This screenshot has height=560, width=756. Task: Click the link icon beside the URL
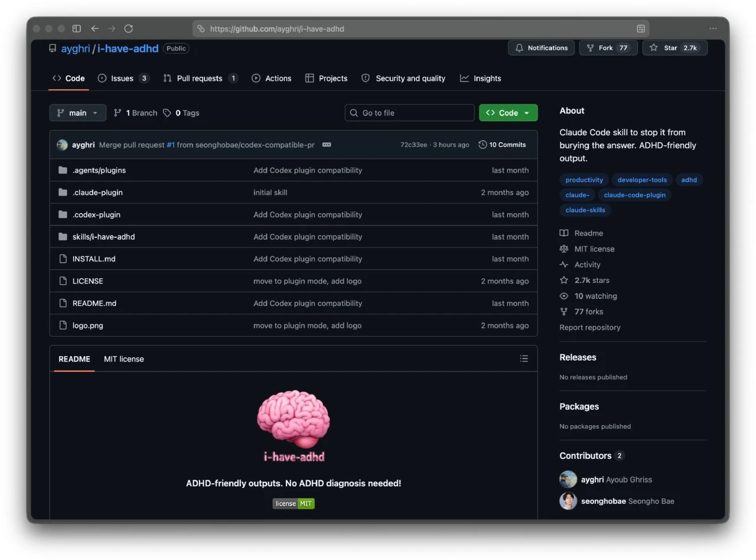pos(201,28)
